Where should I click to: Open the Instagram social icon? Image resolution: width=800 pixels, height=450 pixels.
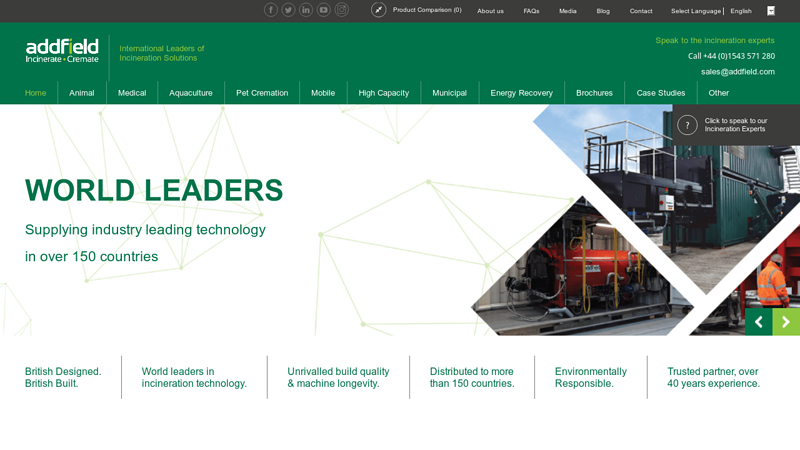coord(341,10)
